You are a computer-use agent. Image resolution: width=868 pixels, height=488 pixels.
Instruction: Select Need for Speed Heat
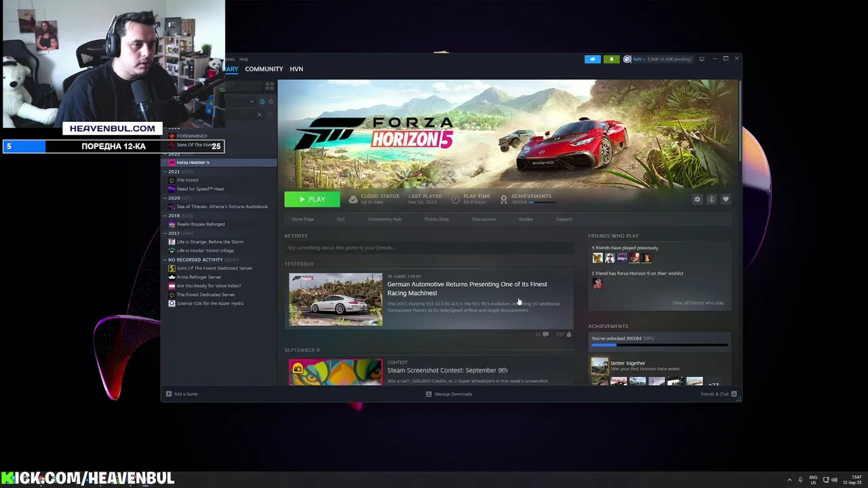(200, 189)
